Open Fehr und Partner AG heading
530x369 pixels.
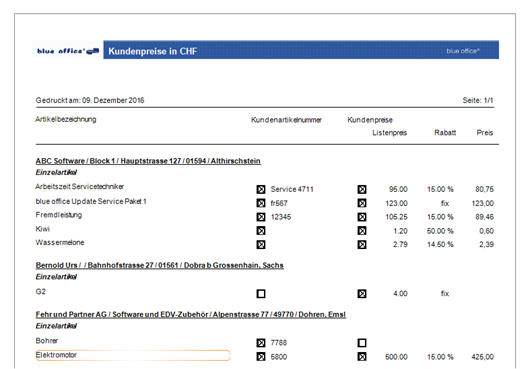coord(191,315)
